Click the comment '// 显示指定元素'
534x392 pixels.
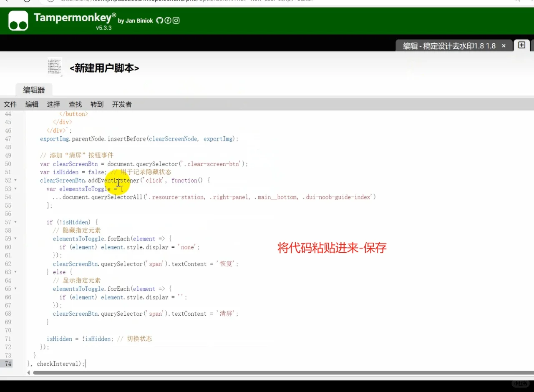(77, 281)
